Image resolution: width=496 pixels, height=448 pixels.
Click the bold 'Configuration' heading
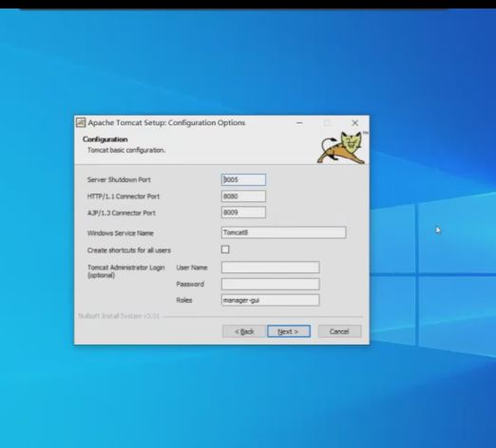(105, 140)
